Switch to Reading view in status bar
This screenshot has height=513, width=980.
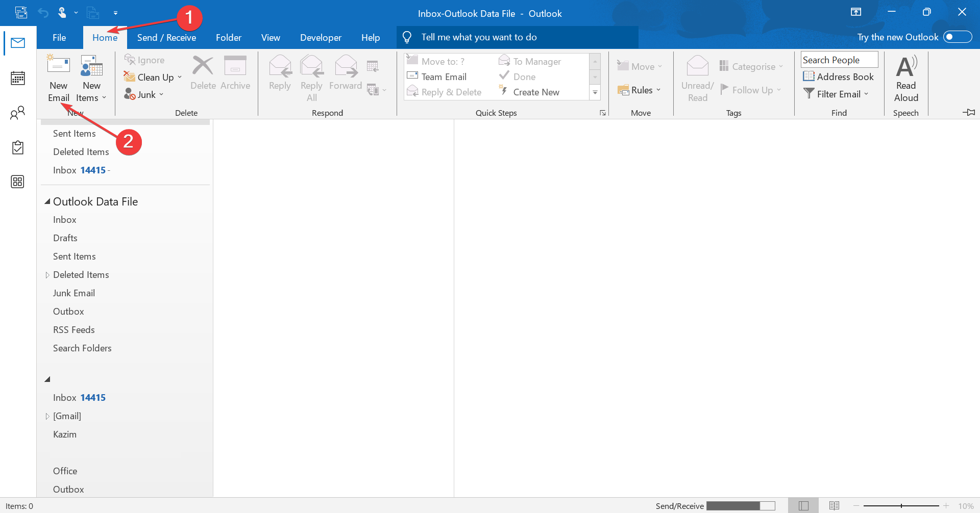pyautogui.click(x=834, y=505)
